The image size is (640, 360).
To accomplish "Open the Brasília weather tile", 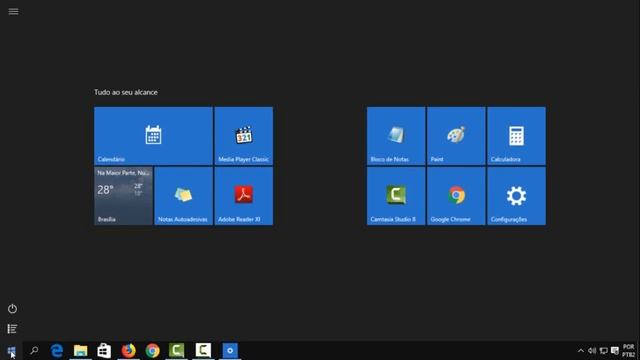I will (123, 196).
